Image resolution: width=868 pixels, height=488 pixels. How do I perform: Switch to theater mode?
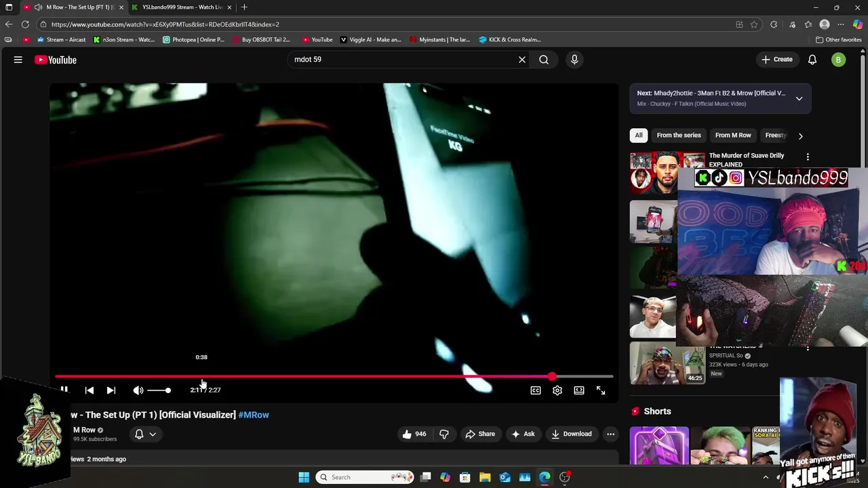coord(579,390)
